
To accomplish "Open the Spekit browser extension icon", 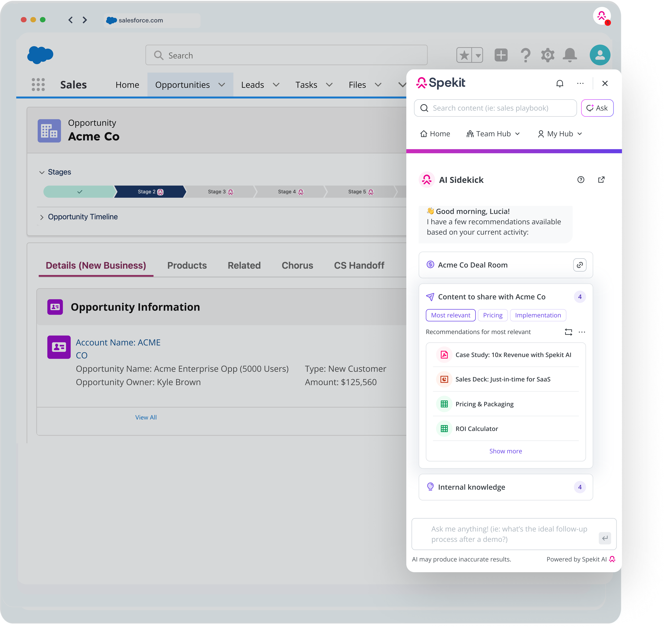I will coord(602,16).
